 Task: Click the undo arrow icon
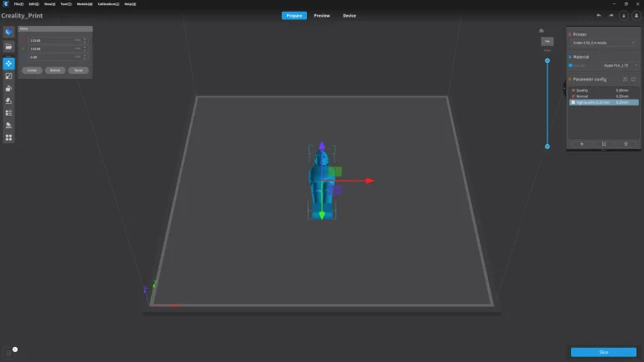599,16
